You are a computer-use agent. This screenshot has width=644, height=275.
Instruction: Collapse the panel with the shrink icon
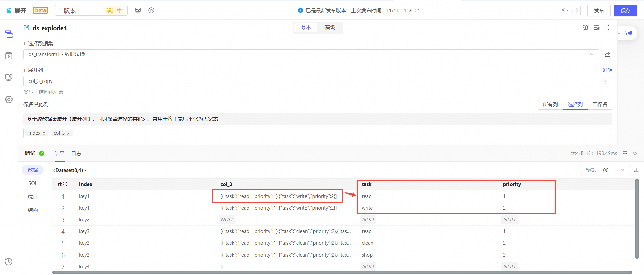pos(607,28)
